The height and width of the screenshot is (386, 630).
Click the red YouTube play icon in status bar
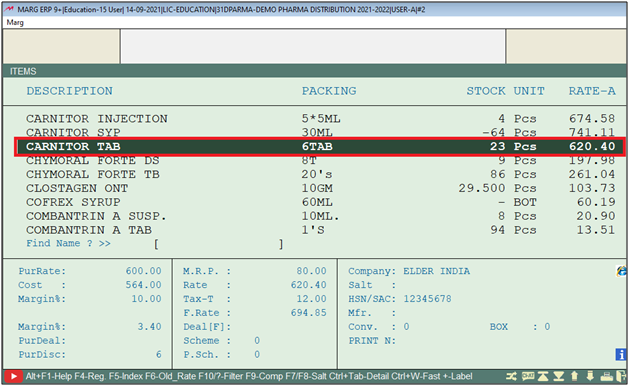[x=13, y=376]
